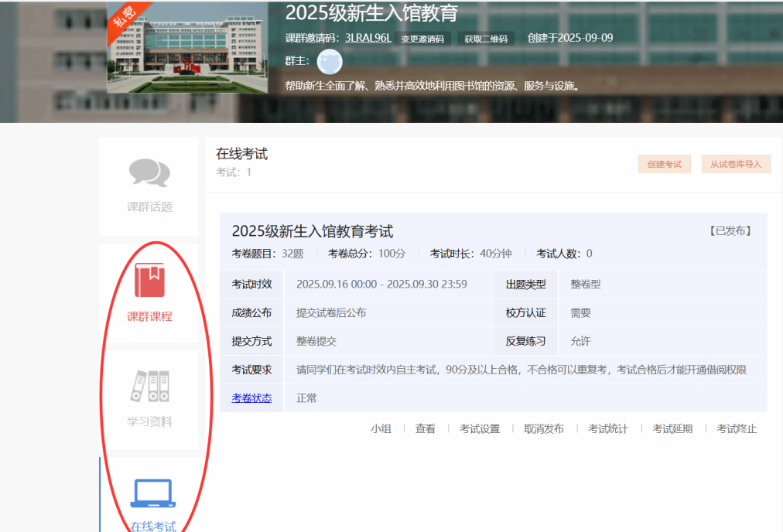Click the 变更邀请码 button
783x532 pixels.
pyautogui.click(x=422, y=39)
